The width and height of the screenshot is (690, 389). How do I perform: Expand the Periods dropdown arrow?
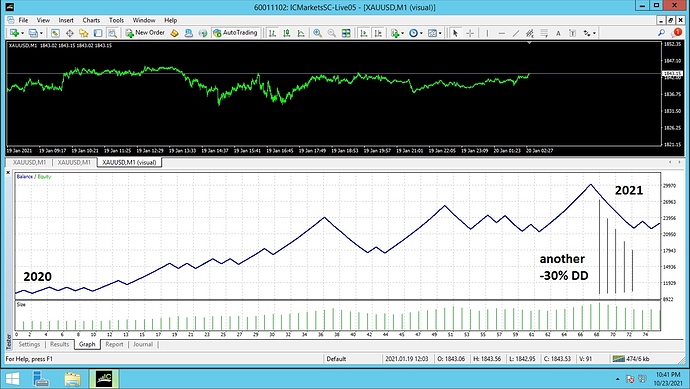[x=421, y=33]
